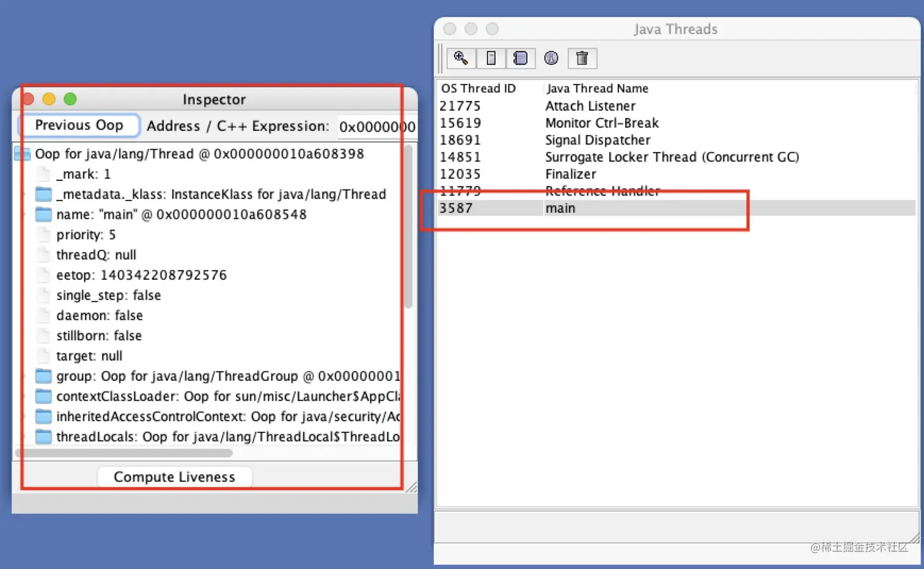This screenshot has width=924, height=569.
Task: Click the Inspector window's yellow minimize button
Action: pyautogui.click(x=49, y=99)
